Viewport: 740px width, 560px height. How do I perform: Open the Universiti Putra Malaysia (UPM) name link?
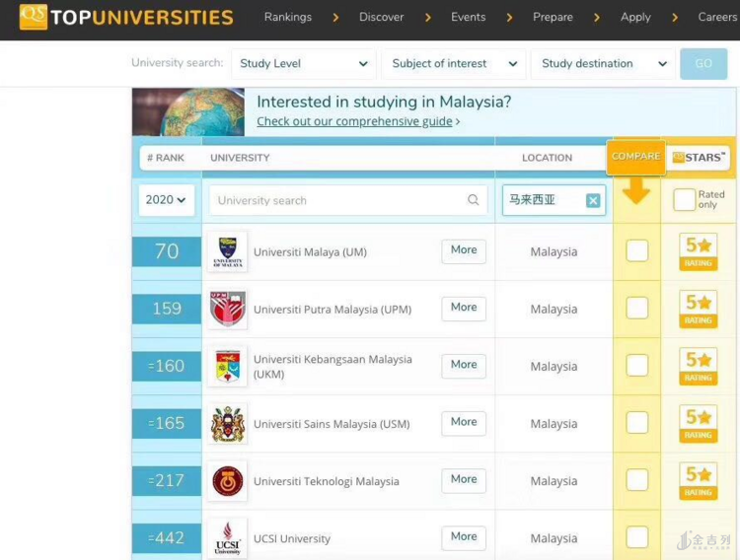coord(333,310)
